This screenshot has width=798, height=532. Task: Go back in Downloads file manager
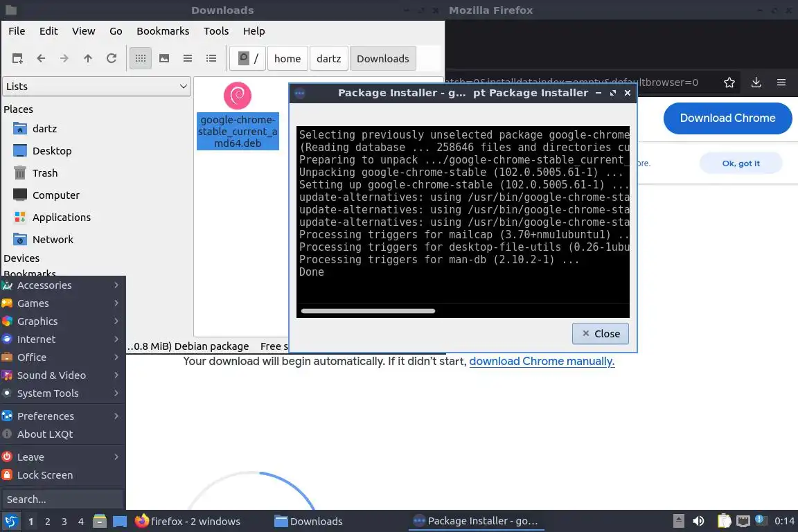[x=41, y=59]
